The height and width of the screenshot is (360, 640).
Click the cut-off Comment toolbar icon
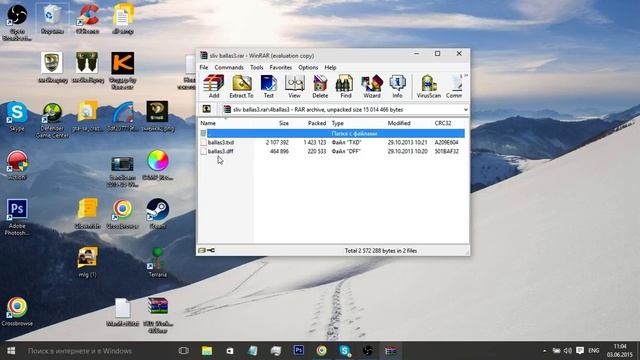click(x=455, y=87)
